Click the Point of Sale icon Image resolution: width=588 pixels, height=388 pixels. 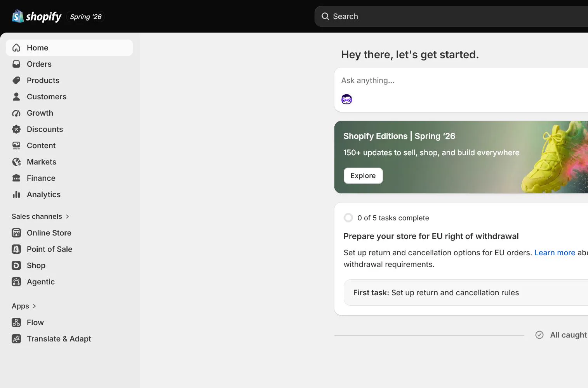16,249
